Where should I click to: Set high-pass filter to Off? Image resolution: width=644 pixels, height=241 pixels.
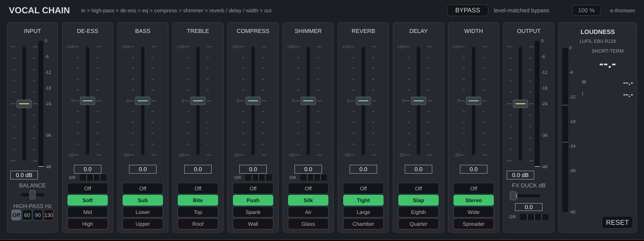tap(16, 215)
